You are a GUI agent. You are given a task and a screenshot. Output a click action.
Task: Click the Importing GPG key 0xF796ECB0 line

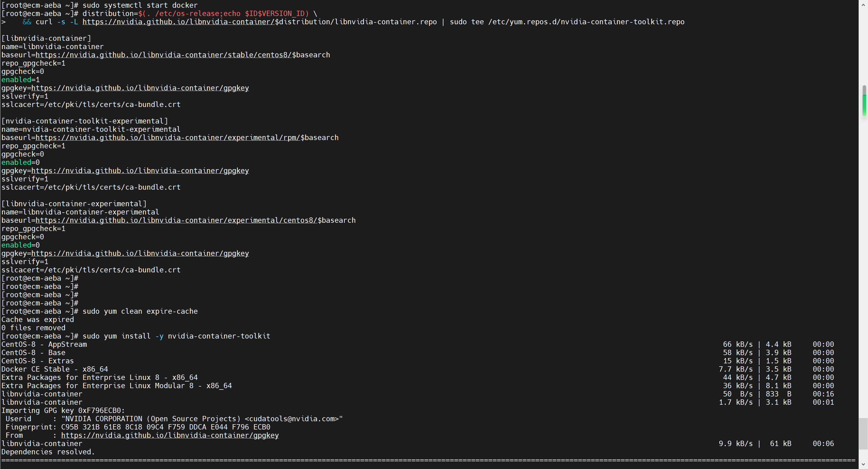pos(63,410)
